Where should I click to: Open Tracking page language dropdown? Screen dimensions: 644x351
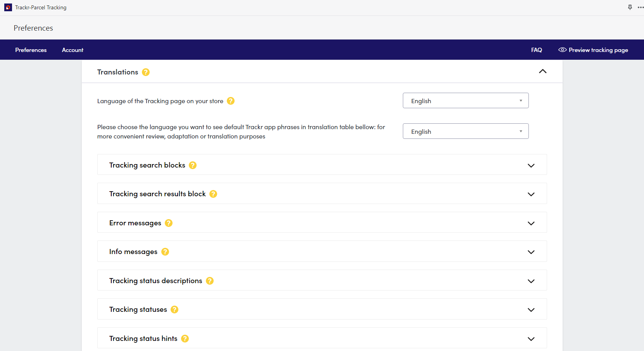[x=466, y=100]
